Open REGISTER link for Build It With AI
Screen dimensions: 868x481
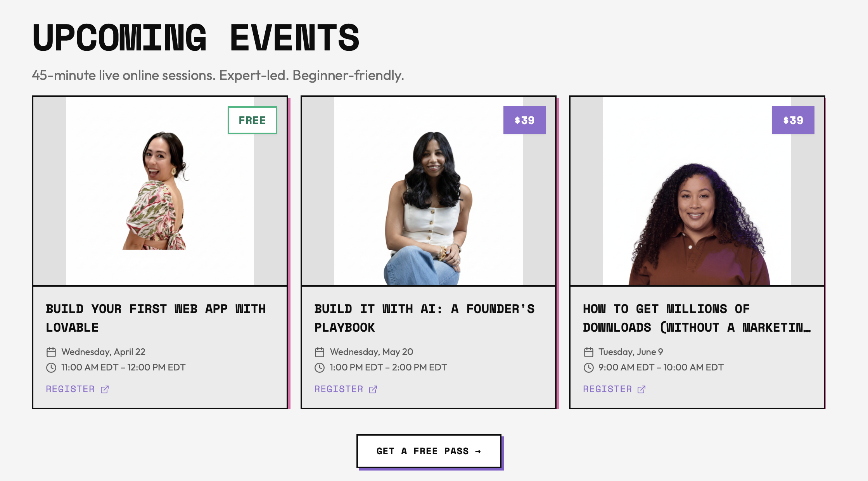click(338, 389)
